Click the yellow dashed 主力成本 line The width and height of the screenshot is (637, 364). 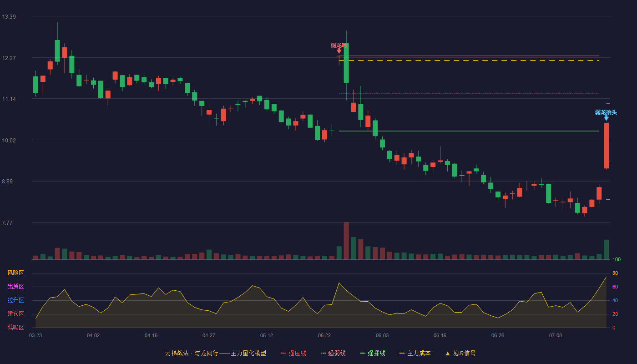tap(469, 61)
